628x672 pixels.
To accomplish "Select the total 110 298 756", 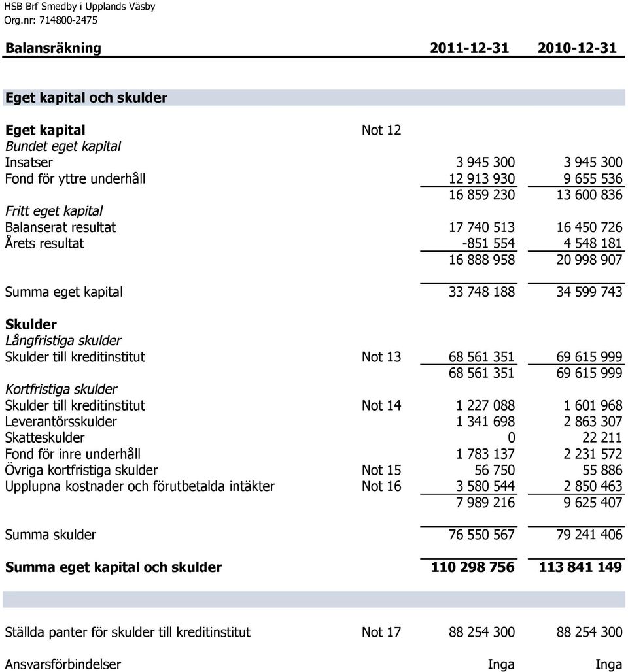I will [x=473, y=567].
